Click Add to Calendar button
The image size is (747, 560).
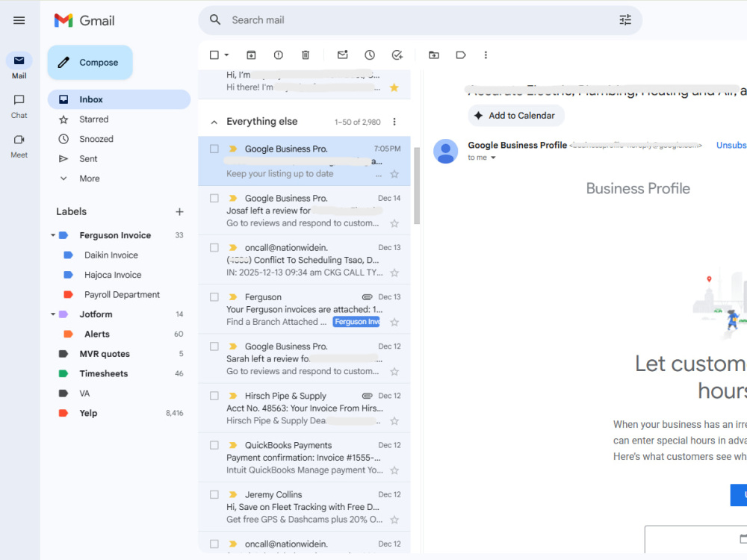[x=516, y=116]
